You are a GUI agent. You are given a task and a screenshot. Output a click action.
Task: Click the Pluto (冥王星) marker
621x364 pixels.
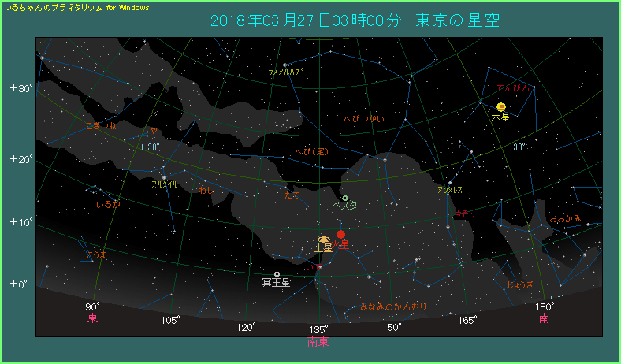coord(277,273)
